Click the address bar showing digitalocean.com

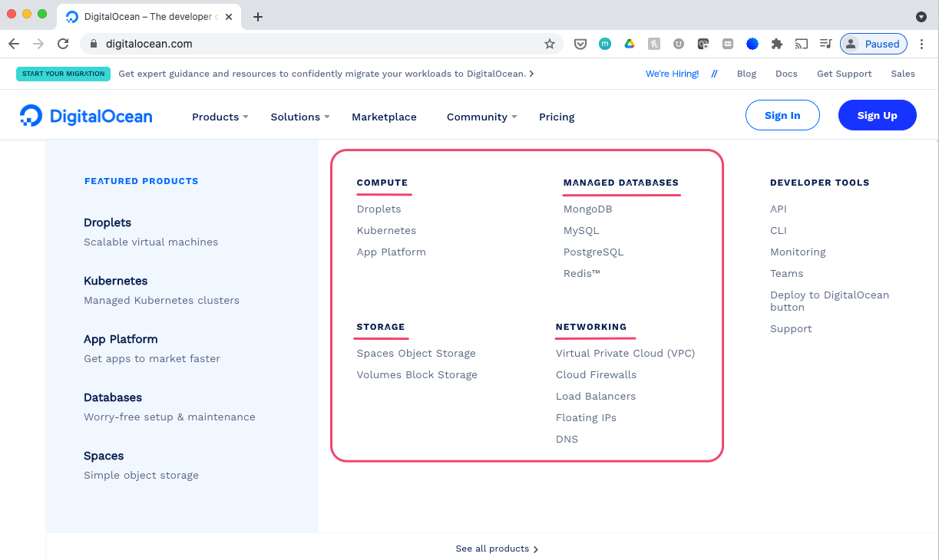322,44
